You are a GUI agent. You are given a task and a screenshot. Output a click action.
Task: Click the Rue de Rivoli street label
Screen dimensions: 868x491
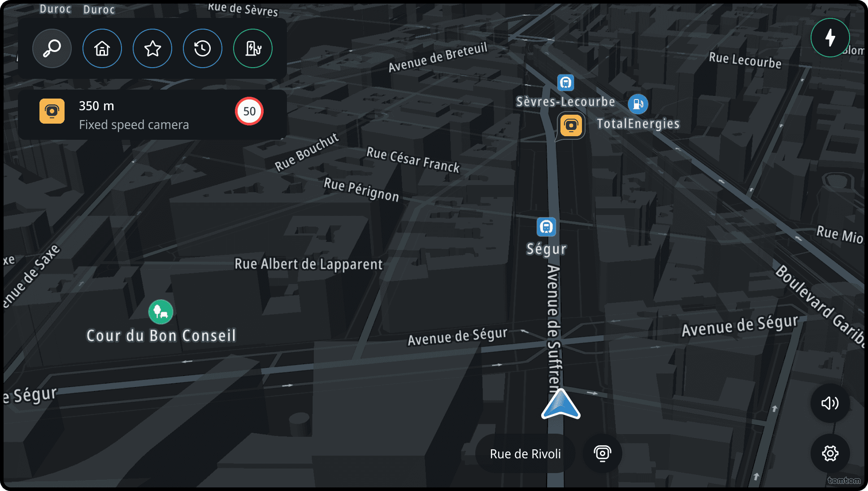525,454
